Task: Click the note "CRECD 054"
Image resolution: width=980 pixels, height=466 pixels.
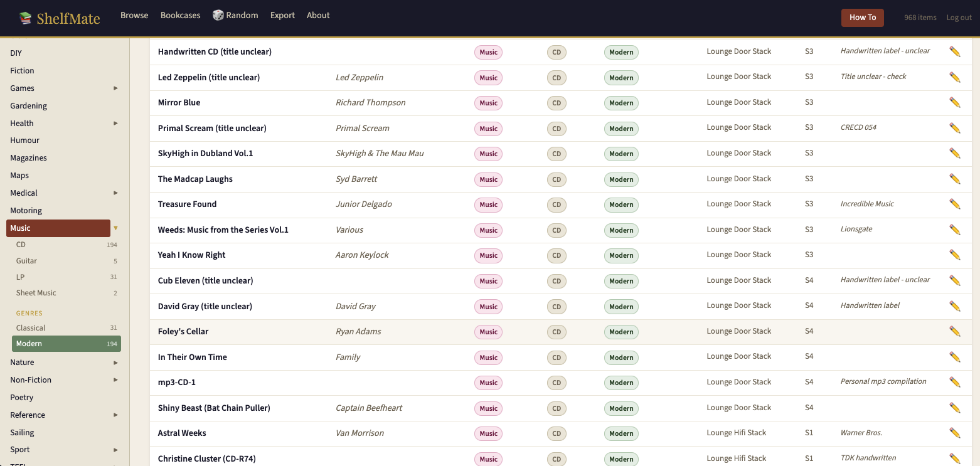Action: [x=858, y=127]
